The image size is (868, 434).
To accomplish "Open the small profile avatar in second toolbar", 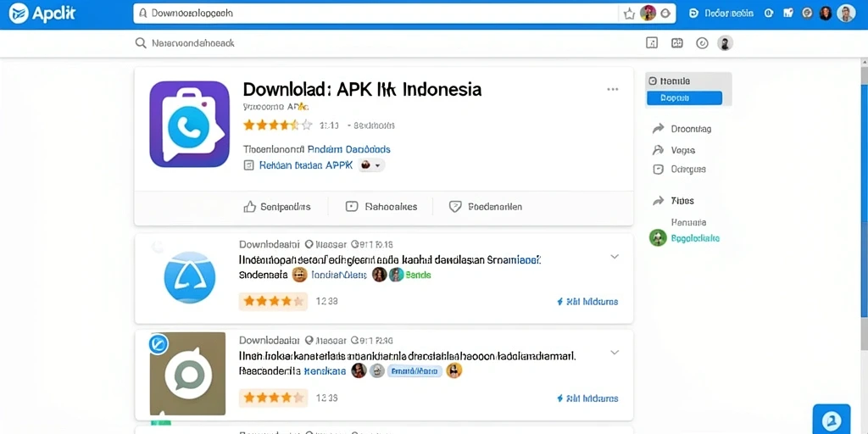I will click(x=726, y=43).
